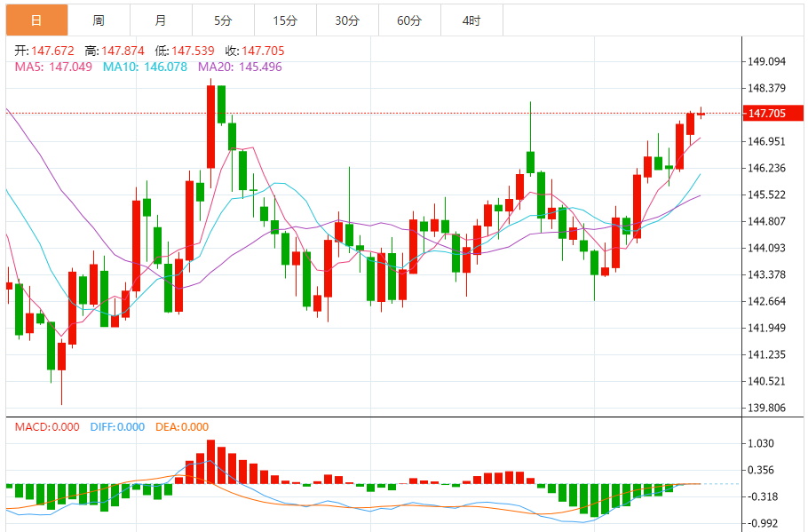Click the 146.236 price axis label
Viewport: 808px width, 532px height.
(767, 168)
